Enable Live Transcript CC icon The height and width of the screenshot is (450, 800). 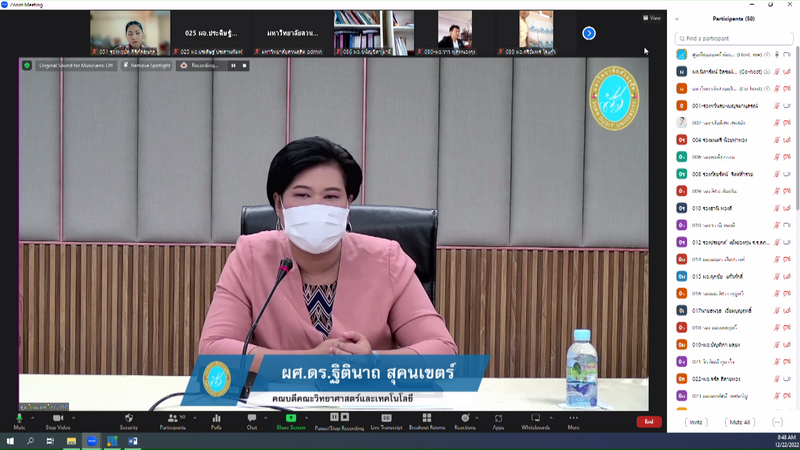point(387,418)
